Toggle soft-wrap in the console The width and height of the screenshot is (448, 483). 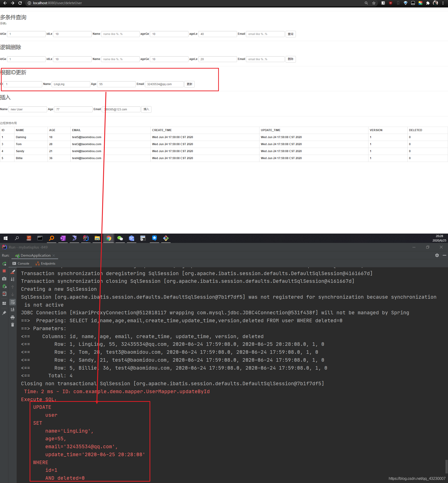tap(13, 302)
